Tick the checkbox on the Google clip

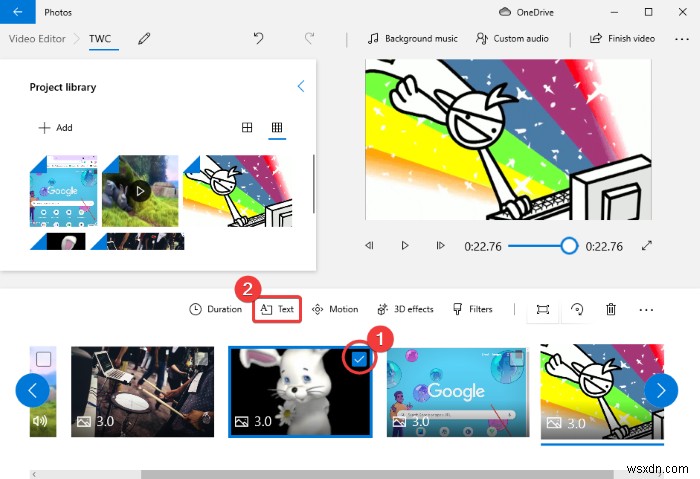pyautogui.click(x=517, y=358)
